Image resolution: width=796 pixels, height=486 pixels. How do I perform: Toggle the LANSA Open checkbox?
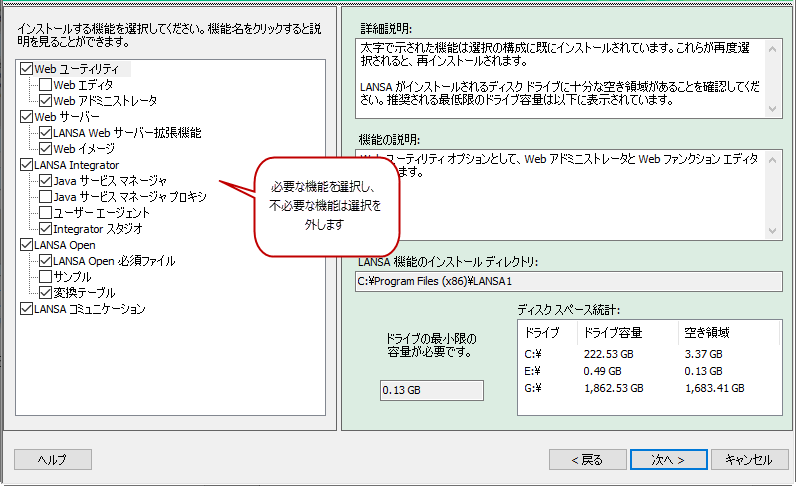26,245
